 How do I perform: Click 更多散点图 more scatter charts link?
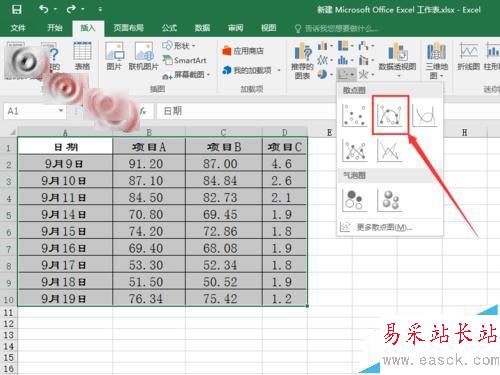coord(376,227)
